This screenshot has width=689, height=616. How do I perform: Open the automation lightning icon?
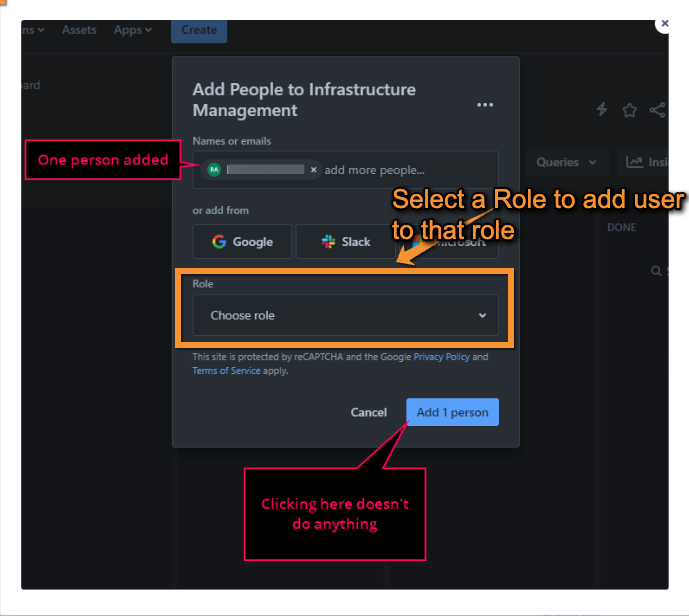[x=602, y=109]
